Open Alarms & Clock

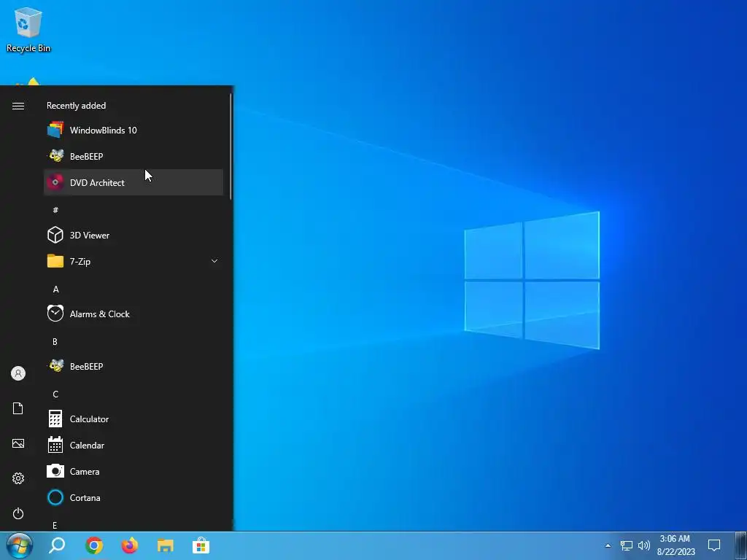[133, 314]
